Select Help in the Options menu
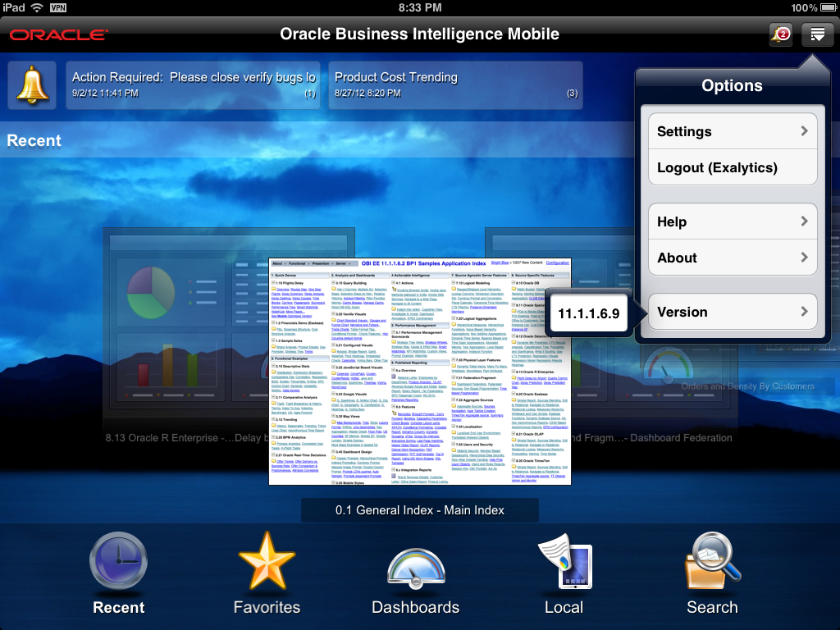Screen dimensions: 840x630 pos(733,221)
